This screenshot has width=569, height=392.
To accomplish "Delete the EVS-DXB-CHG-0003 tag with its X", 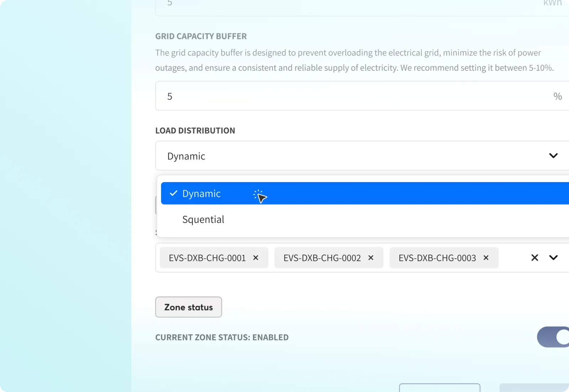I will (x=486, y=258).
